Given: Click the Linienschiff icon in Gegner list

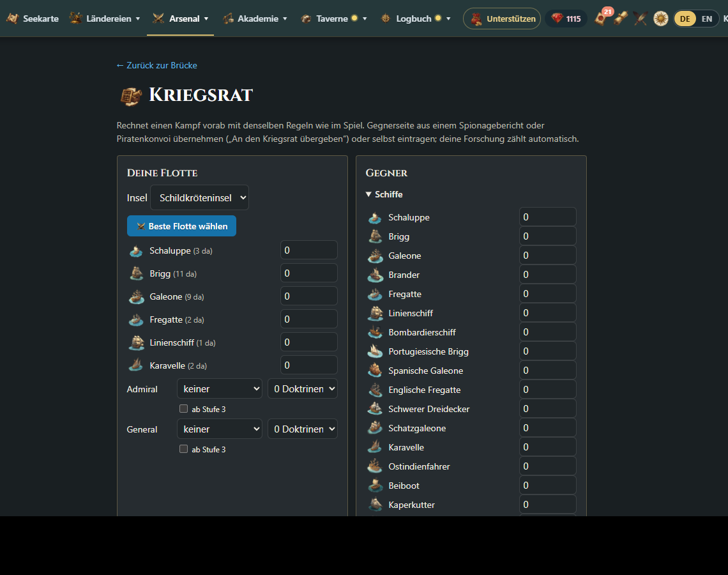Looking at the screenshot, I should pyautogui.click(x=375, y=314).
